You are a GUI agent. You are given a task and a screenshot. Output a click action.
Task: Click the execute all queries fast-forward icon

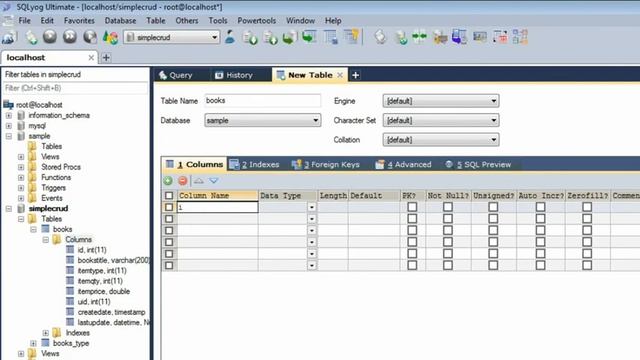tap(70, 37)
